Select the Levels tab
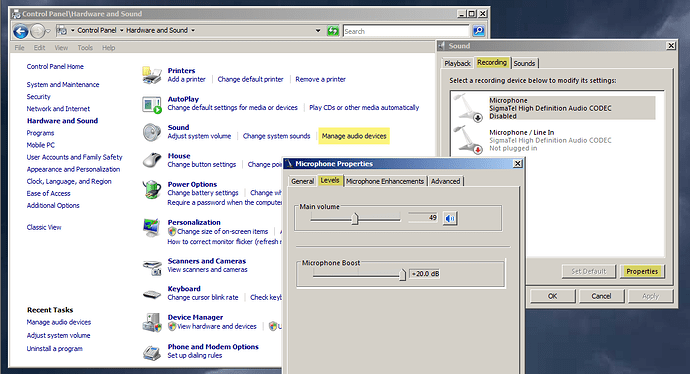Viewport: 690px width, 374px height. [330, 180]
